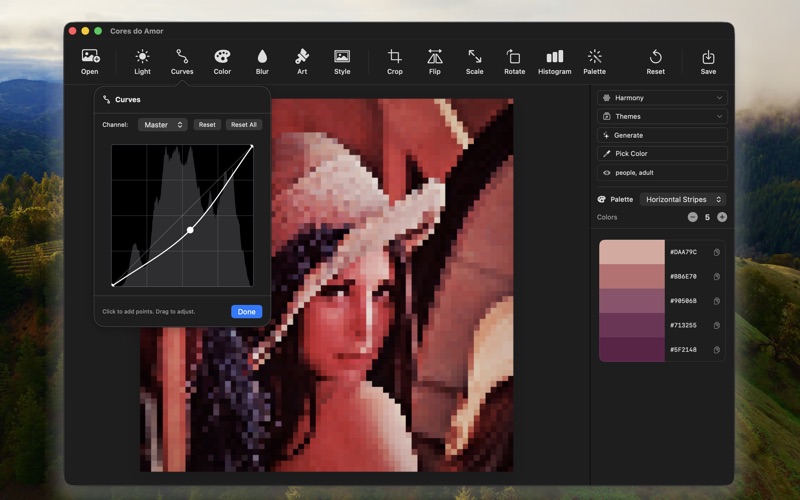
Task: Copy hex code #5F2148
Action: (717, 350)
